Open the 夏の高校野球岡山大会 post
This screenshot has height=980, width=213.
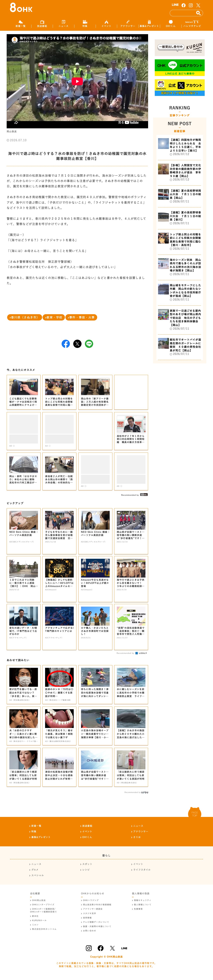[x=179, y=196]
